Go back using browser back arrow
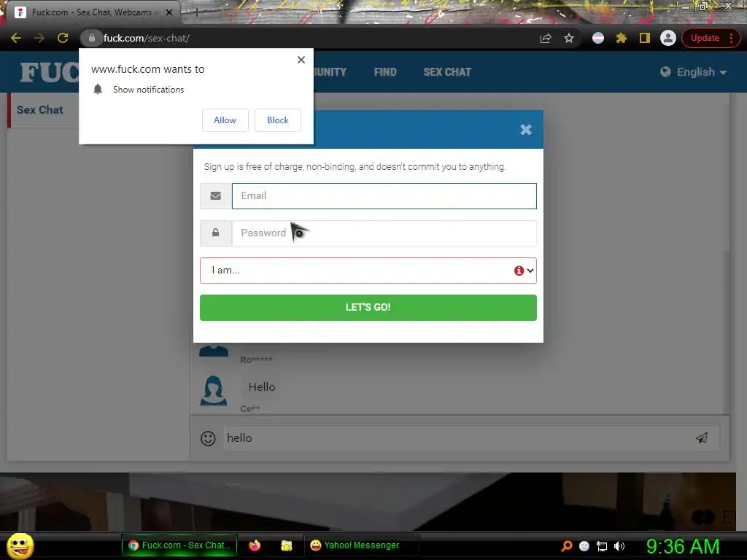 point(16,38)
